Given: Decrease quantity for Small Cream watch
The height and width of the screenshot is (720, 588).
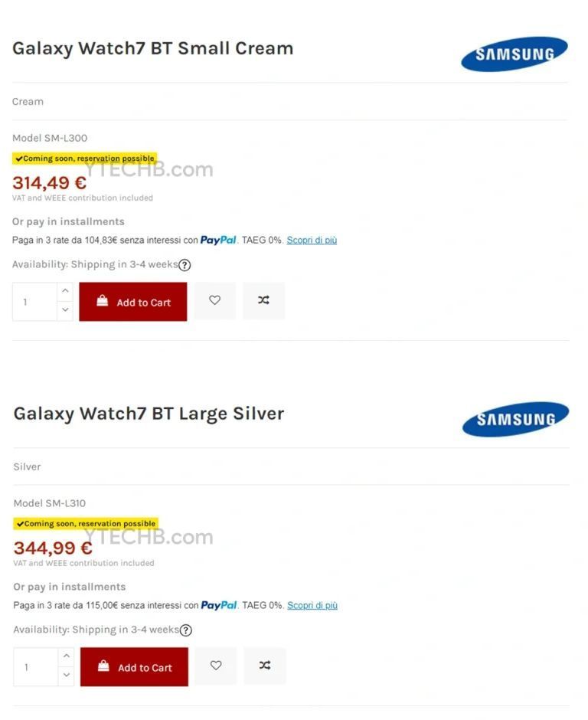Looking at the screenshot, I should point(65,311).
